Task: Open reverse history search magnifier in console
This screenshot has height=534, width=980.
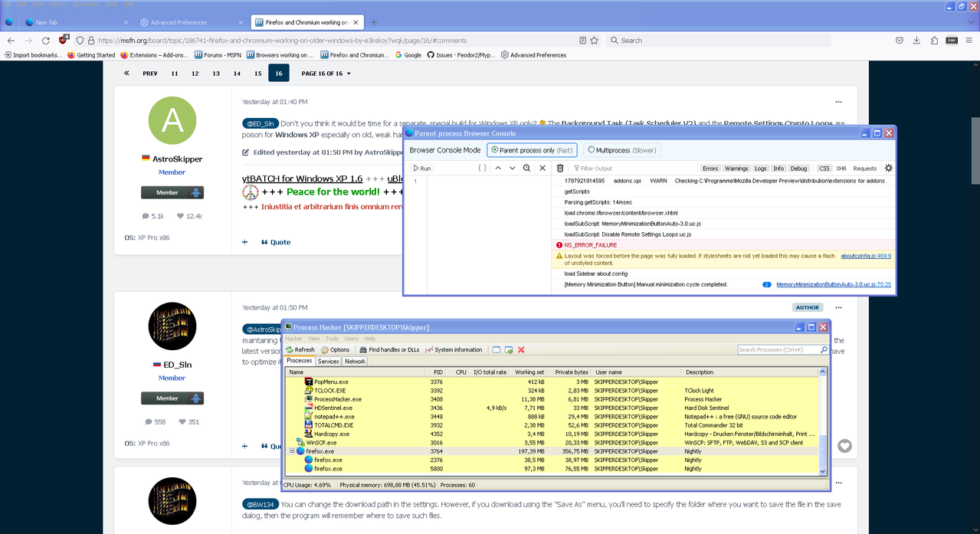Action: (x=527, y=168)
